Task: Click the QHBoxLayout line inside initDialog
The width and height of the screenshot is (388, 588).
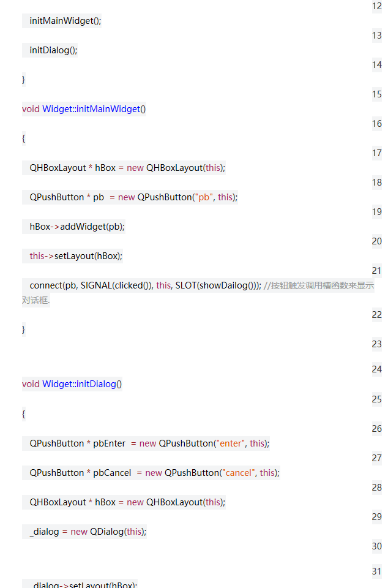Action: (x=127, y=502)
